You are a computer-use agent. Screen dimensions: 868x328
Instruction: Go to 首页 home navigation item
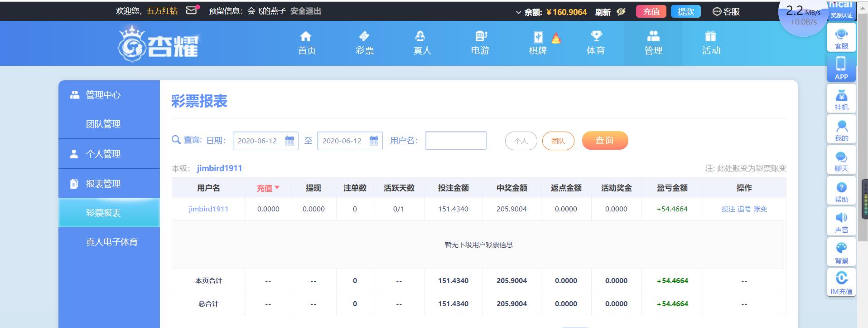[x=307, y=43]
